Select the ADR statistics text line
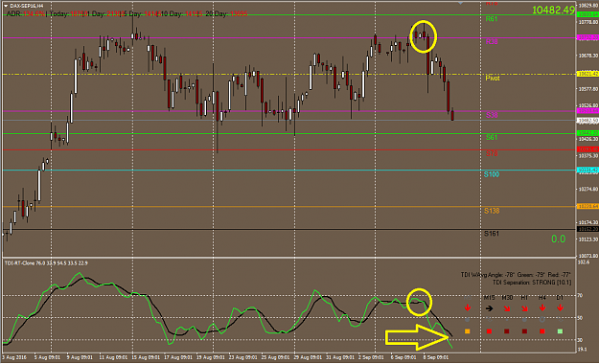This screenshot has width=599, height=364. 127,13
